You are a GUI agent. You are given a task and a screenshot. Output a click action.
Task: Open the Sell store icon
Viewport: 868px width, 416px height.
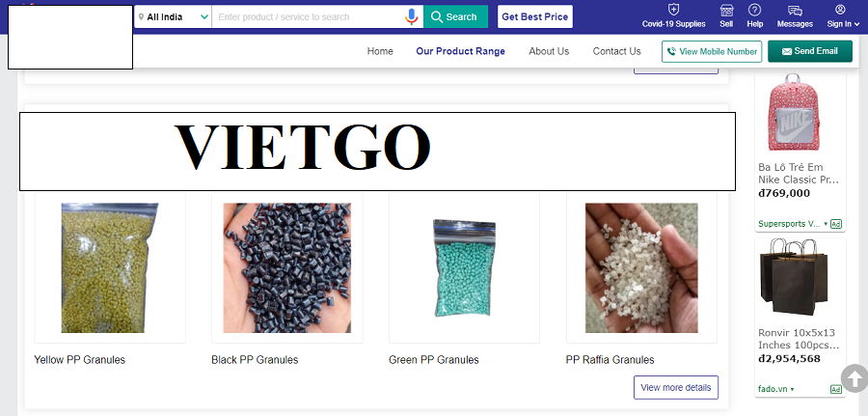[726, 10]
